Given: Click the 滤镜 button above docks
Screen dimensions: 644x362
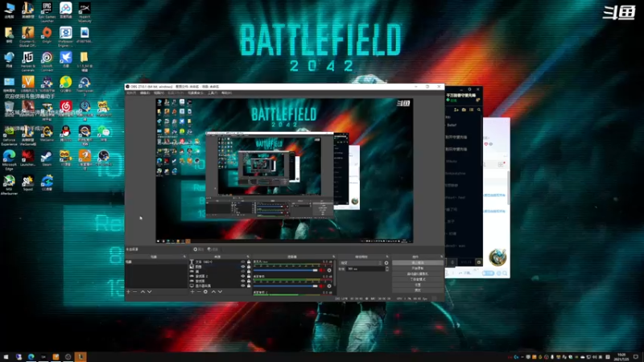Looking at the screenshot, I should (213, 249).
